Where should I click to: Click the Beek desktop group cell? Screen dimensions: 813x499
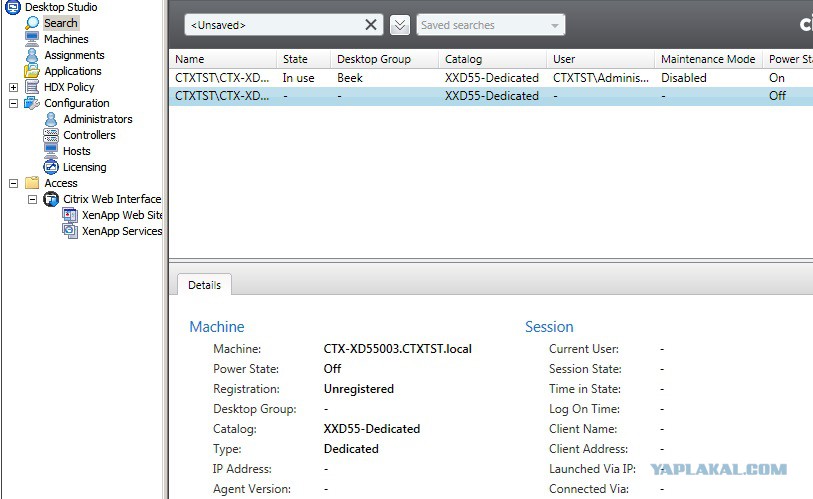tap(350, 78)
